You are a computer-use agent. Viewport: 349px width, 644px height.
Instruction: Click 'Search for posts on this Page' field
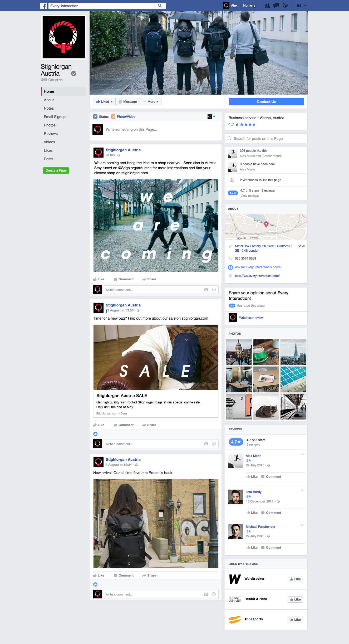pos(266,139)
